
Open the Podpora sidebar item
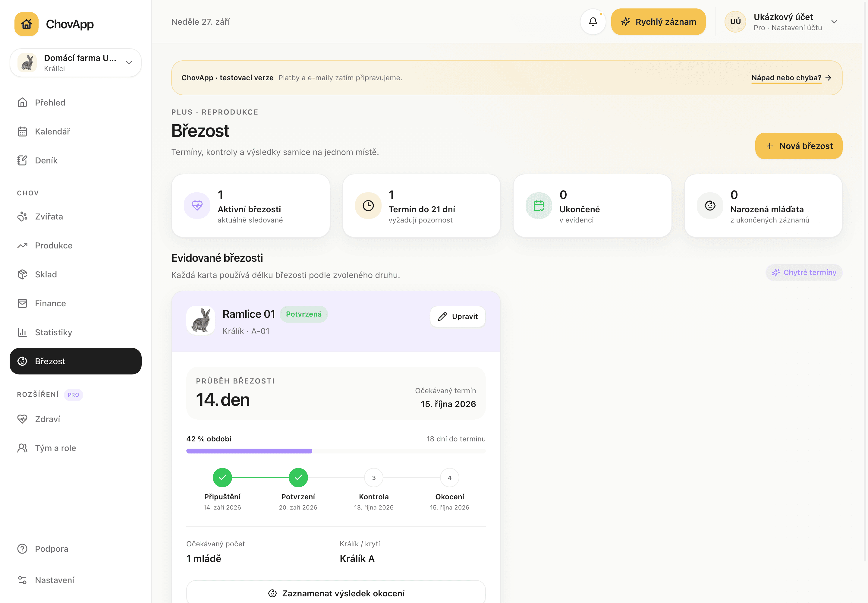[x=76, y=549]
